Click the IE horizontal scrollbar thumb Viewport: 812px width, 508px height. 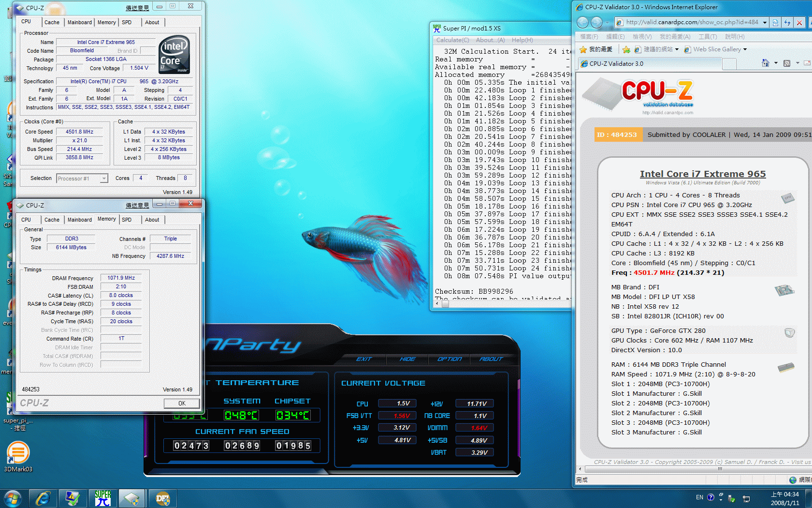pyautogui.click(x=720, y=469)
